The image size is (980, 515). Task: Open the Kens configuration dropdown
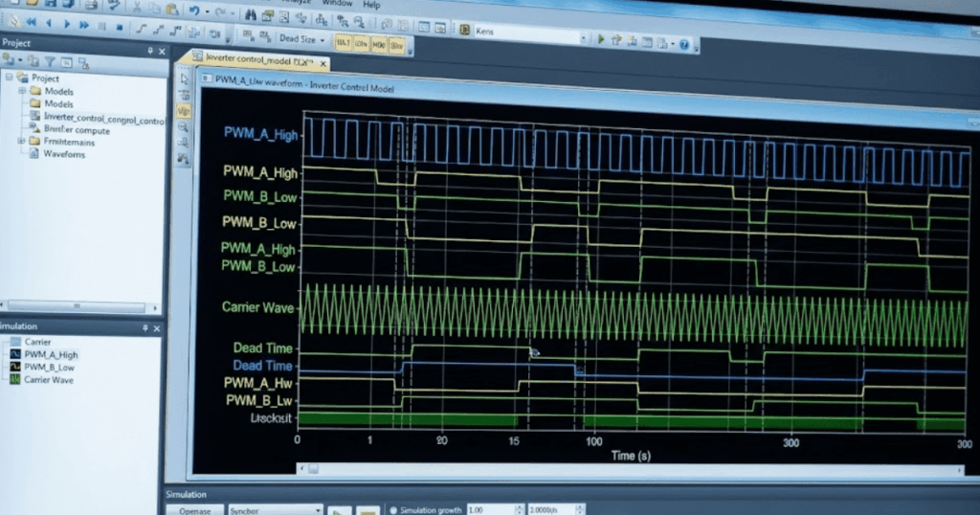click(585, 38)
